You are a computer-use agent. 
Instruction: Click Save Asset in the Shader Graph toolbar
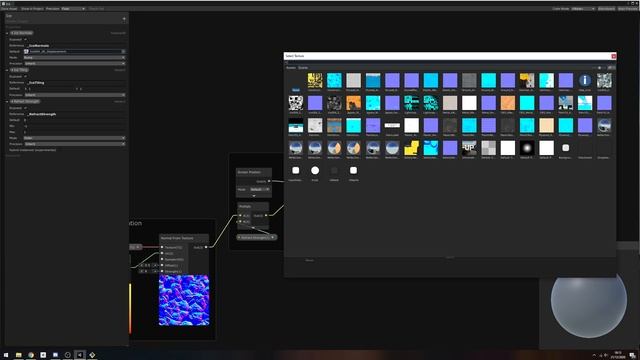(9, 9)
